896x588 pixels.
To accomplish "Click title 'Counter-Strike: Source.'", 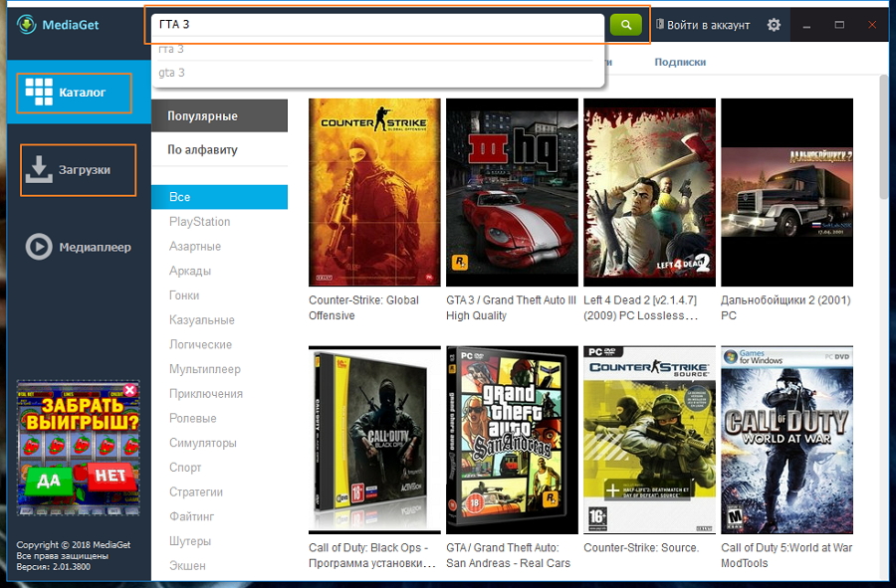I will (641, 547).
